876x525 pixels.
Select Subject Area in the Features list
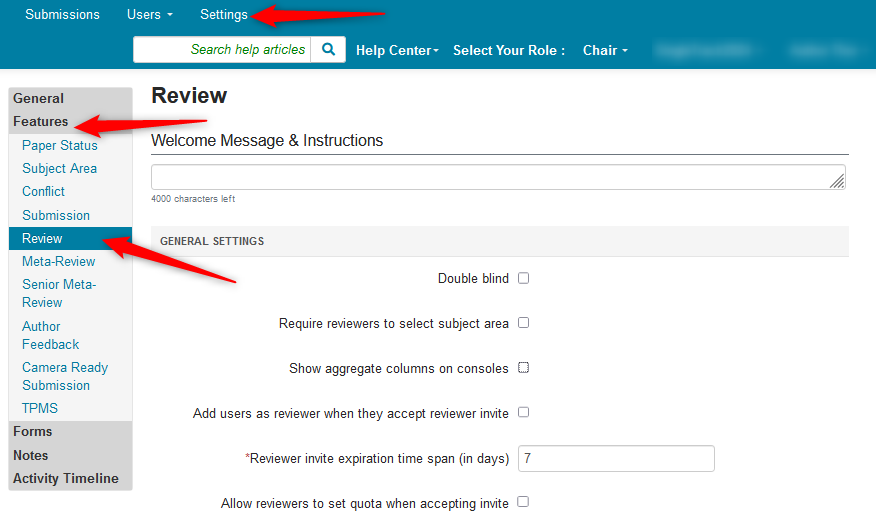coord(59,168)
